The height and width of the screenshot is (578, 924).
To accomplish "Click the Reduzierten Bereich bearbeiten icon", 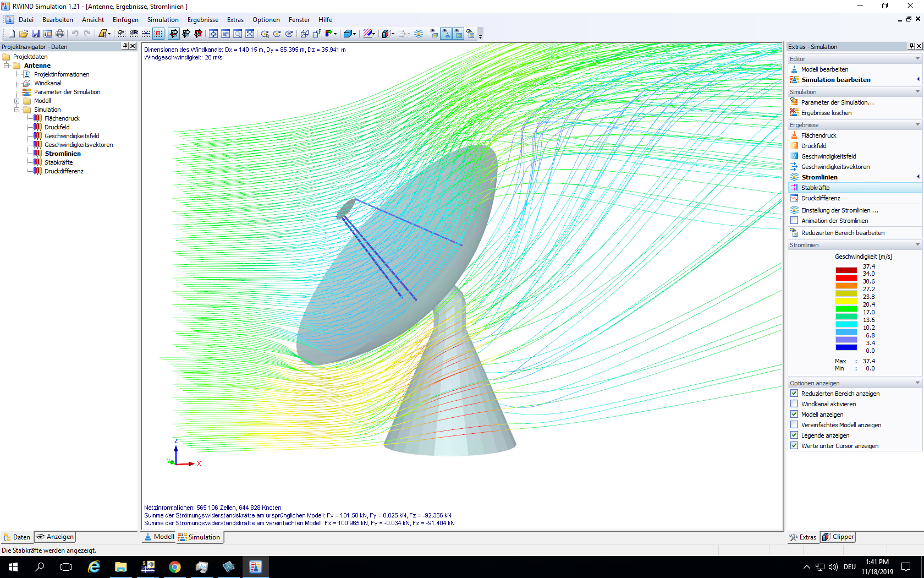I will coord(794,233).
